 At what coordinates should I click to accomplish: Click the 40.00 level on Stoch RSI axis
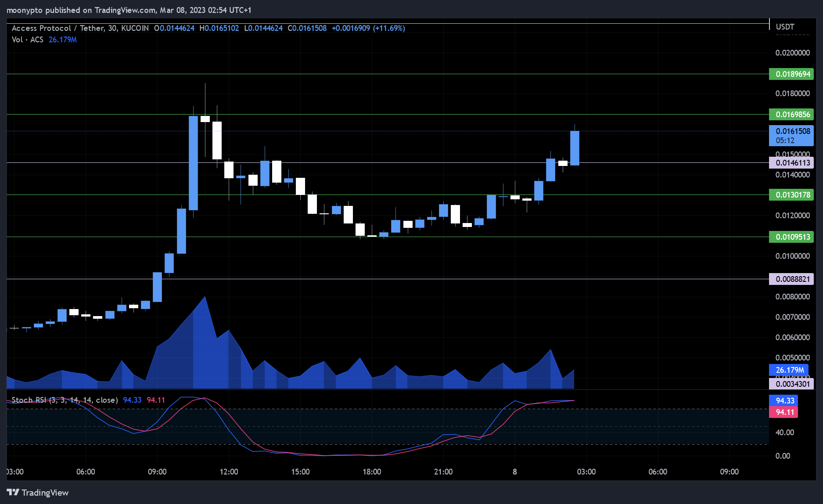(x=785, y=432)
